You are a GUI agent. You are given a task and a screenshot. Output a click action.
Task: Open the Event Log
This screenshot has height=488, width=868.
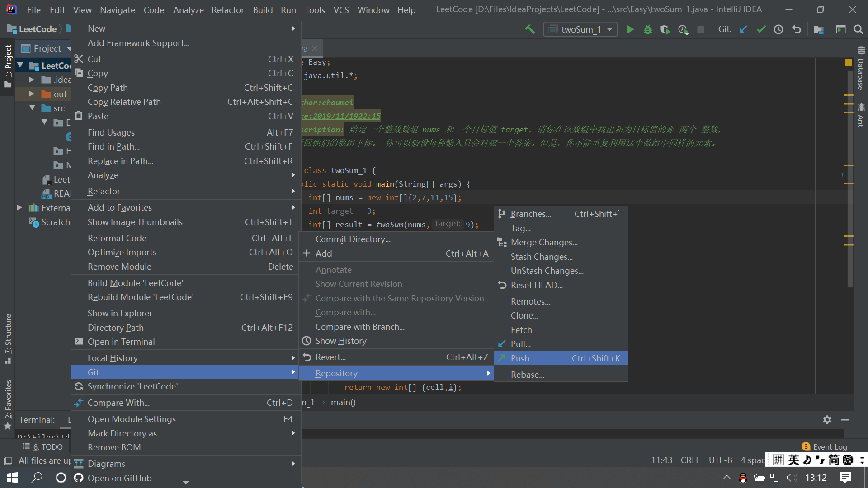point(825,446)
